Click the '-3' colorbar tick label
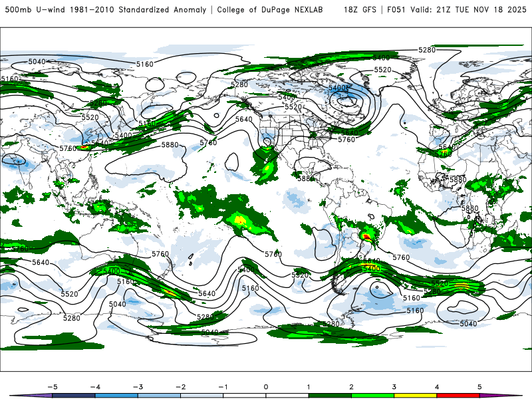Viewport: 532px width, 399px height. [138, 387]
